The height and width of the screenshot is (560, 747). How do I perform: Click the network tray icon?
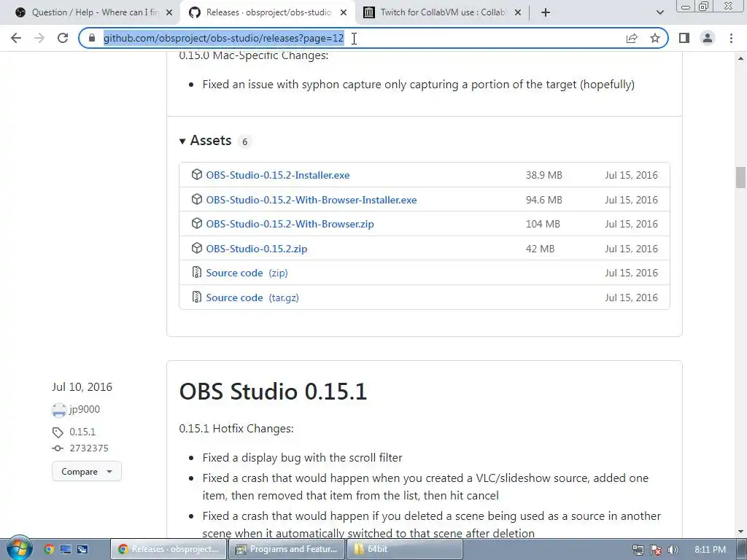coord(638,550)
